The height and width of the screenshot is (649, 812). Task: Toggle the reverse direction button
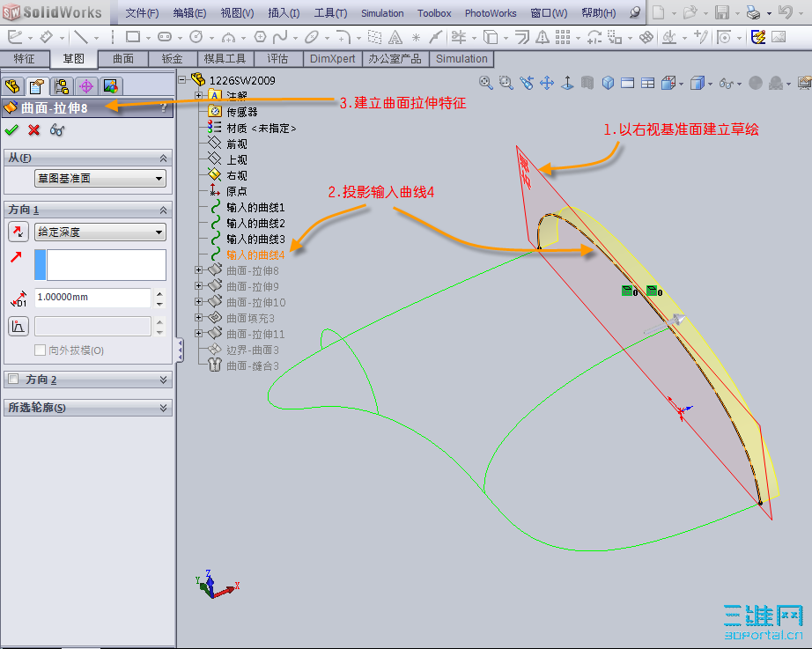click(x=18, y=232)
